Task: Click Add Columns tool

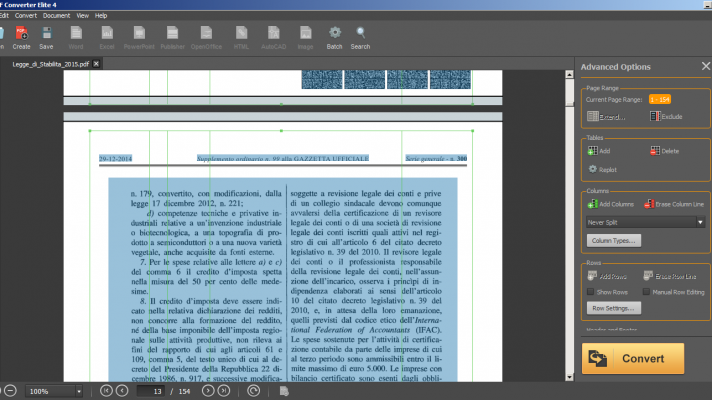Action: (x=593, y=204)
